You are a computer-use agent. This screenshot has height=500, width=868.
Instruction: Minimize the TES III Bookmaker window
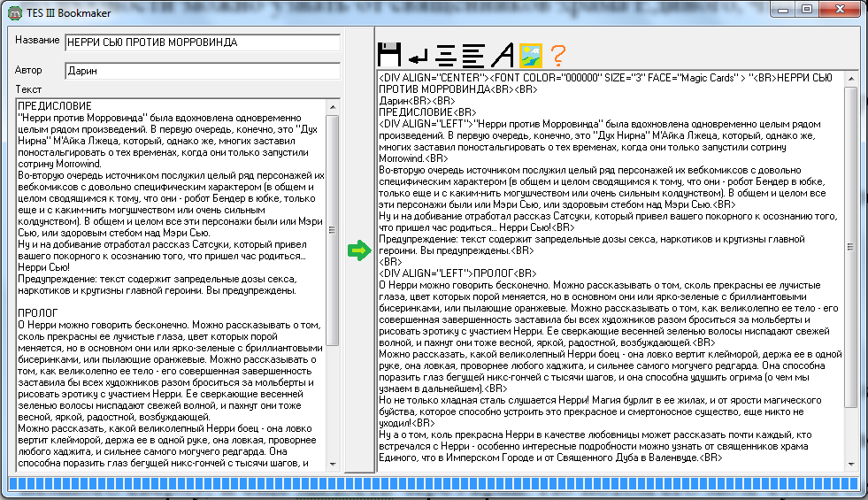tap(783, 10)
